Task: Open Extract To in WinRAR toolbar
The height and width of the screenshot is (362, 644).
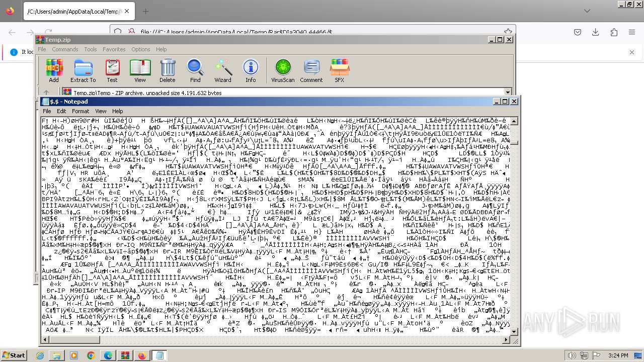Action: pos(83,70)
